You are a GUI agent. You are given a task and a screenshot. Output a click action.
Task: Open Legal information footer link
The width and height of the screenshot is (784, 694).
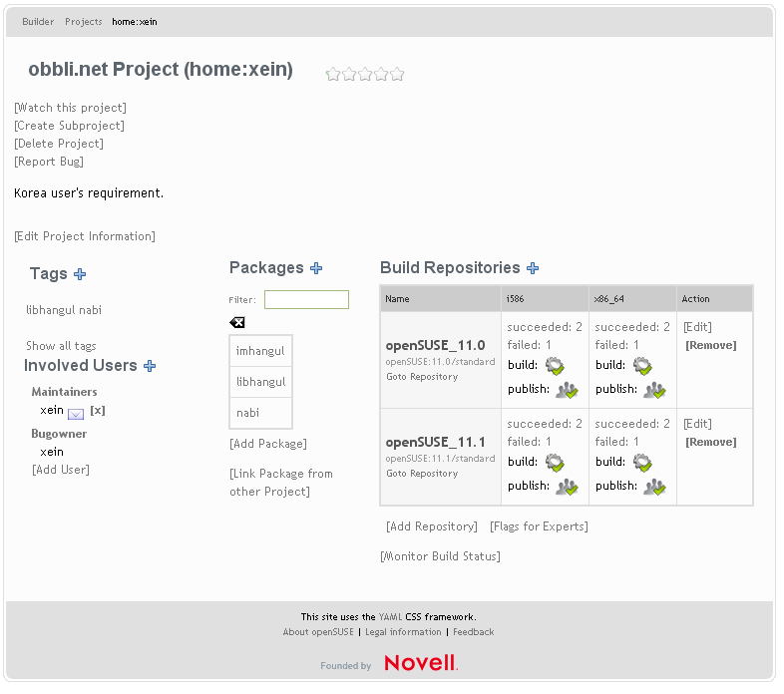(x=404, y=632)
